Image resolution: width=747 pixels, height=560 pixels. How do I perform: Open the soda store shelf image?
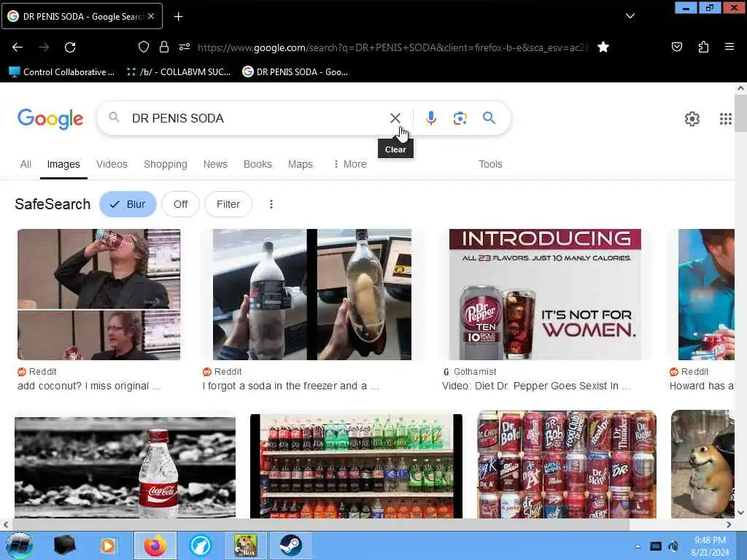pos(356,466)
